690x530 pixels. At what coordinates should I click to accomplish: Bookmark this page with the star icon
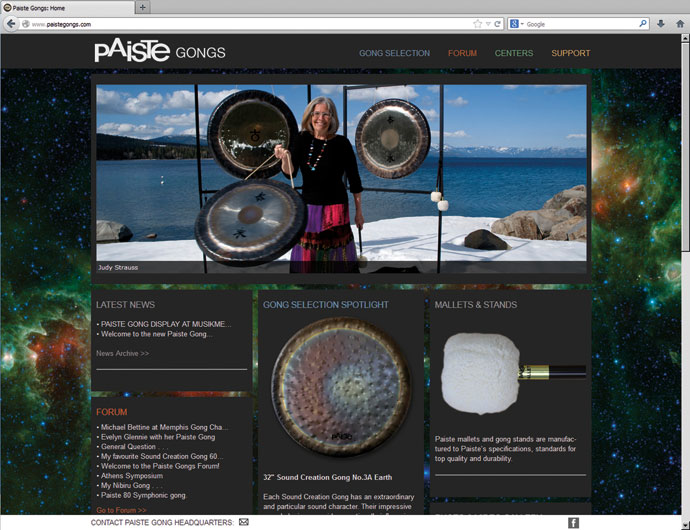point(477,23)
